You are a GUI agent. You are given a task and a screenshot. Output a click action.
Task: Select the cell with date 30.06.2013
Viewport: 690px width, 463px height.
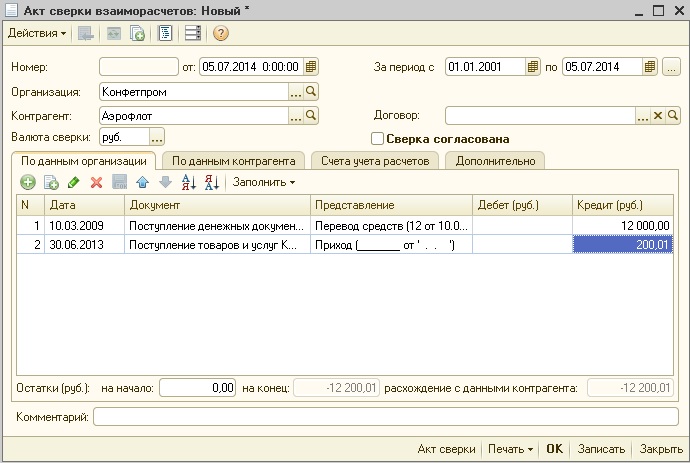[84, 245]
